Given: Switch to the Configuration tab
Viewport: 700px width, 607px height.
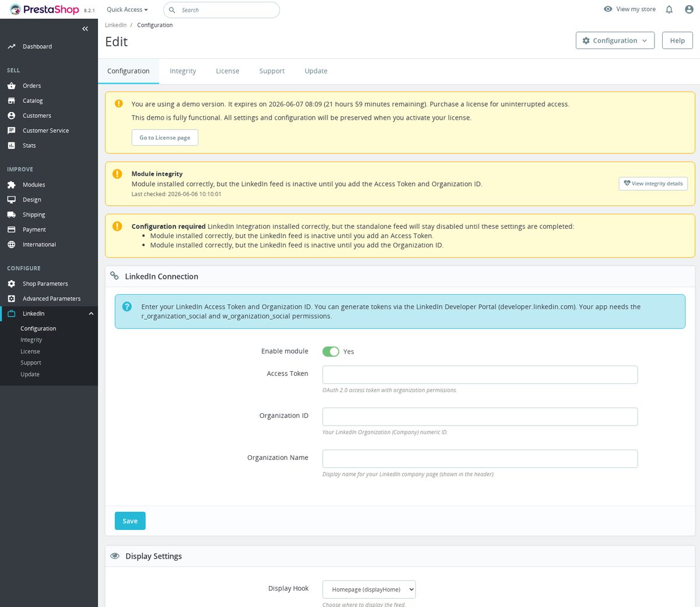Looking at the screenshot, I should click(x=128, y=71).
